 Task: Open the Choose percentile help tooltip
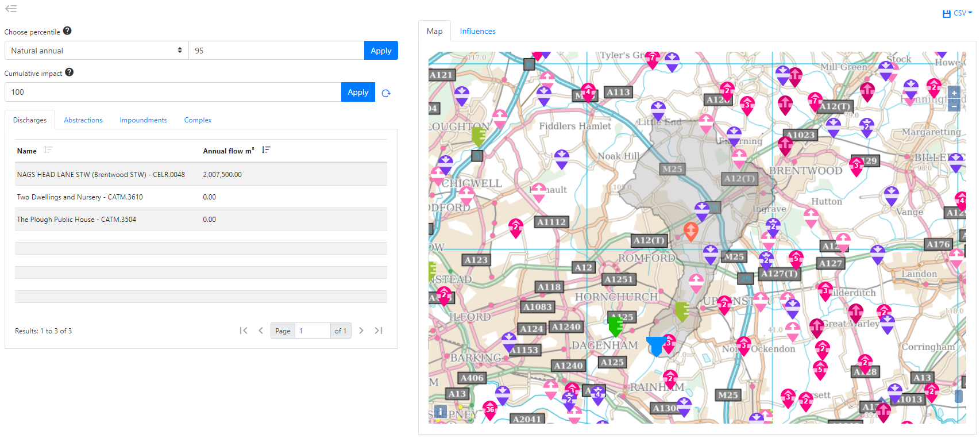tap(67, 31)
